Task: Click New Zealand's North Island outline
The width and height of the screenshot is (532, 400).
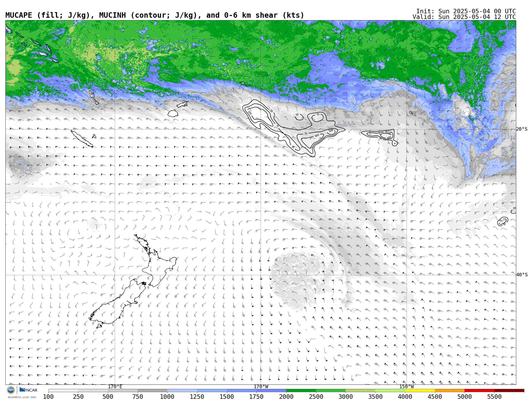Action: [155, 261]
